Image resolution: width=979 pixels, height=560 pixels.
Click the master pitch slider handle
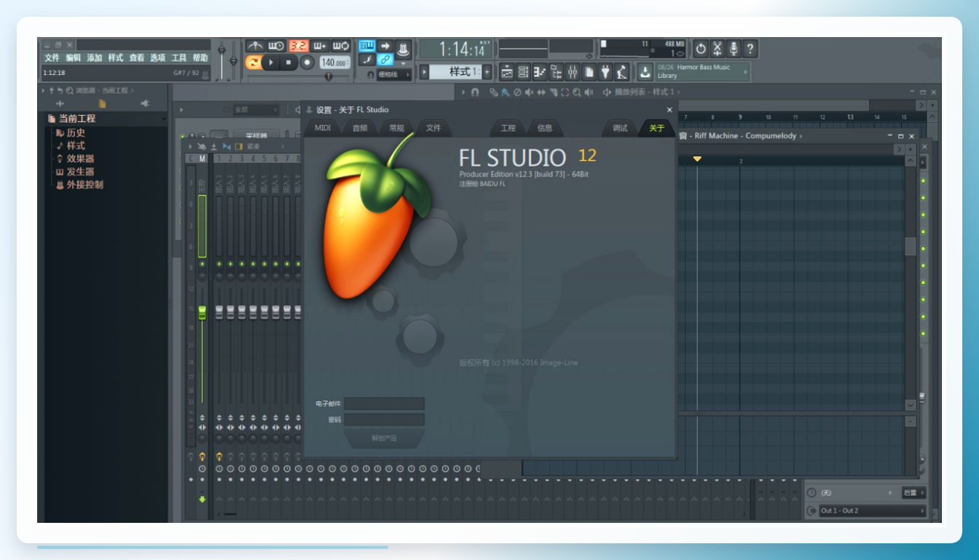[x=233, y=60]
